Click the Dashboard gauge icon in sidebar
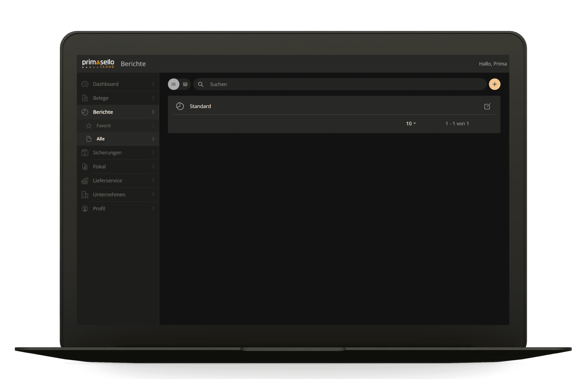Viewport: 588px width, 379px height. pyautogui.click(x=85, y=84)
